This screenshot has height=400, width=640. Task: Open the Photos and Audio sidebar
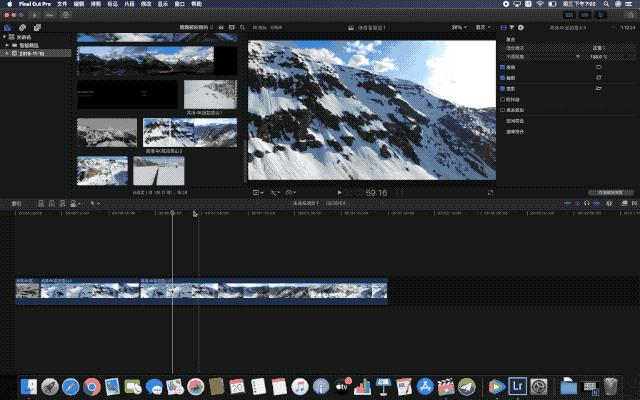point(21,27)
